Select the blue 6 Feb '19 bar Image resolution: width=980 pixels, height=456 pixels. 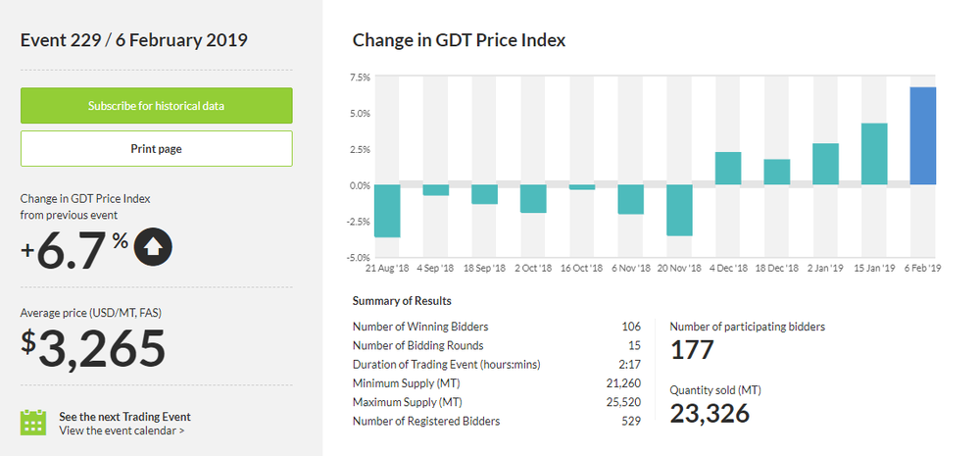[x=923, y=136]
